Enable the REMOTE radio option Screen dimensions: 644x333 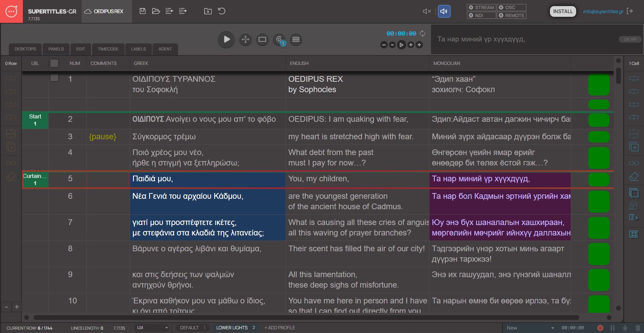tap(512, 15)
